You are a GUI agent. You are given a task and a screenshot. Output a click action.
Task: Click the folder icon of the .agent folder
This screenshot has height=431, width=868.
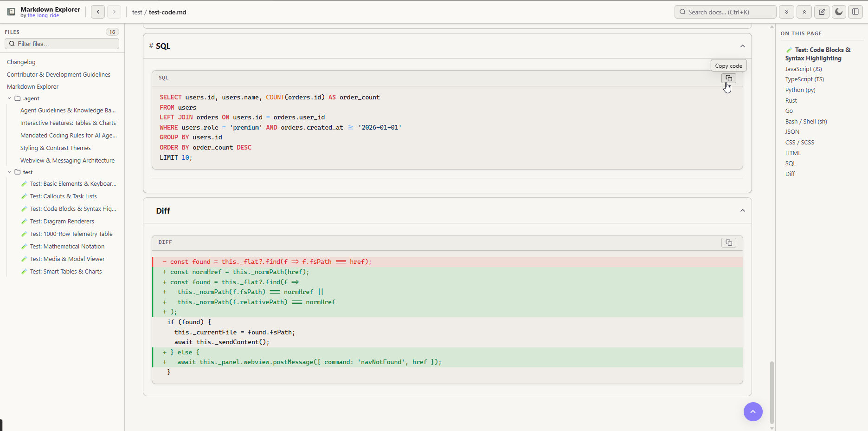click(18, 98)
